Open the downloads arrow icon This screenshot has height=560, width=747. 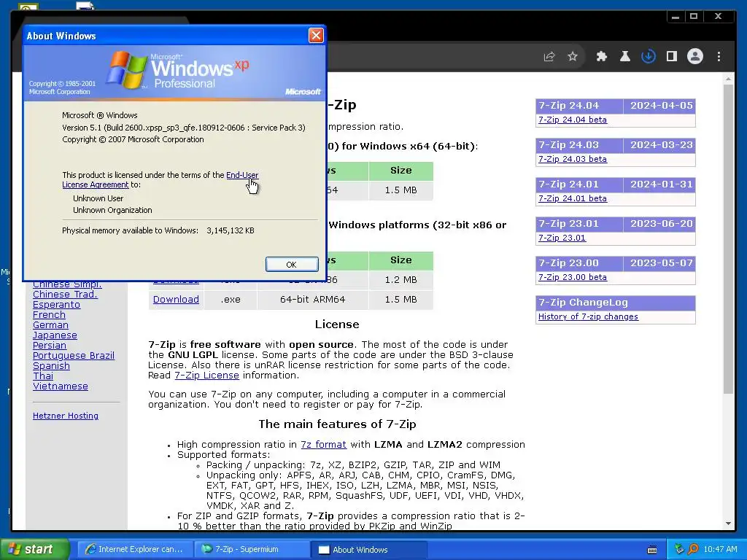click(x=649, y=57)
